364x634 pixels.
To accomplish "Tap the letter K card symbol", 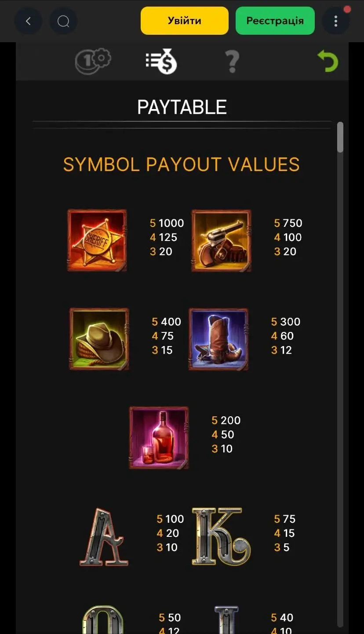I will click(221, 536).
